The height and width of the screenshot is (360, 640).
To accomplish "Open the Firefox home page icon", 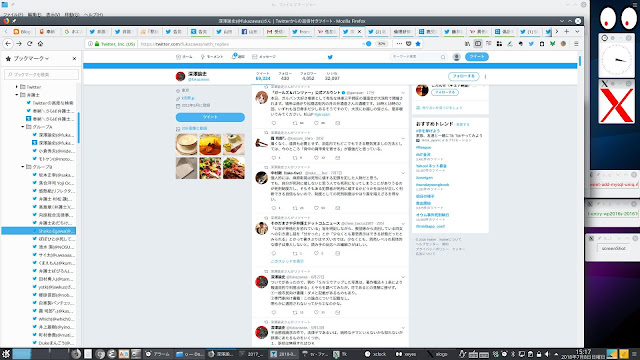I will (40, 44).
